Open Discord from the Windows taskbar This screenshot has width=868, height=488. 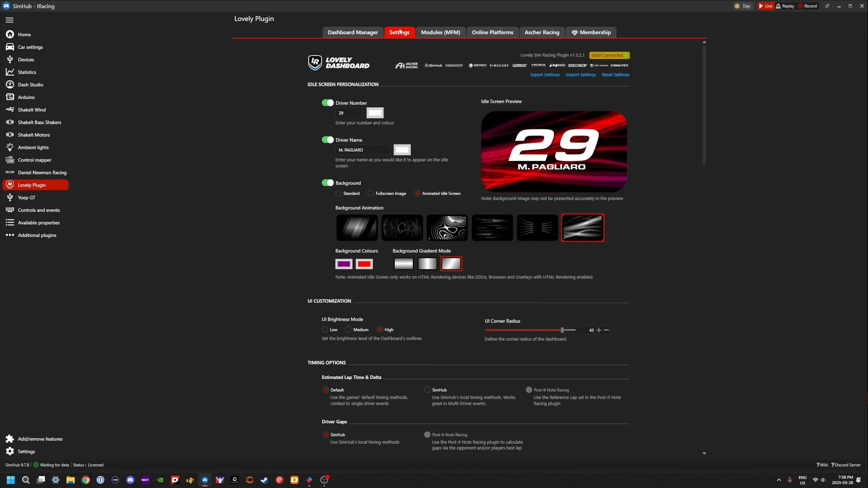130,480
